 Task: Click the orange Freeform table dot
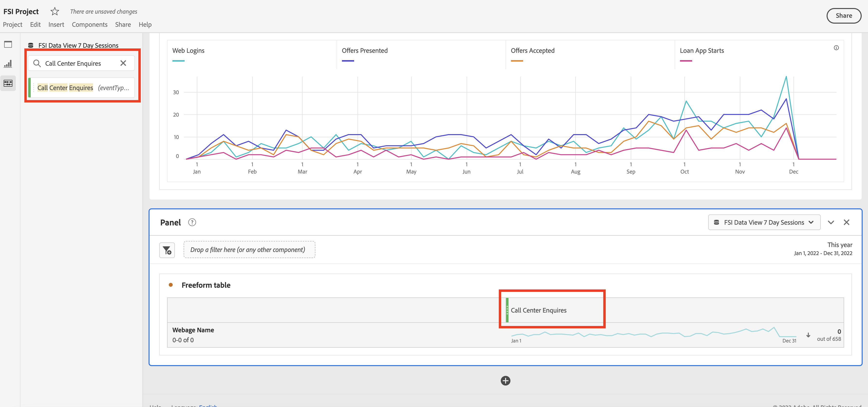point(171,285)
